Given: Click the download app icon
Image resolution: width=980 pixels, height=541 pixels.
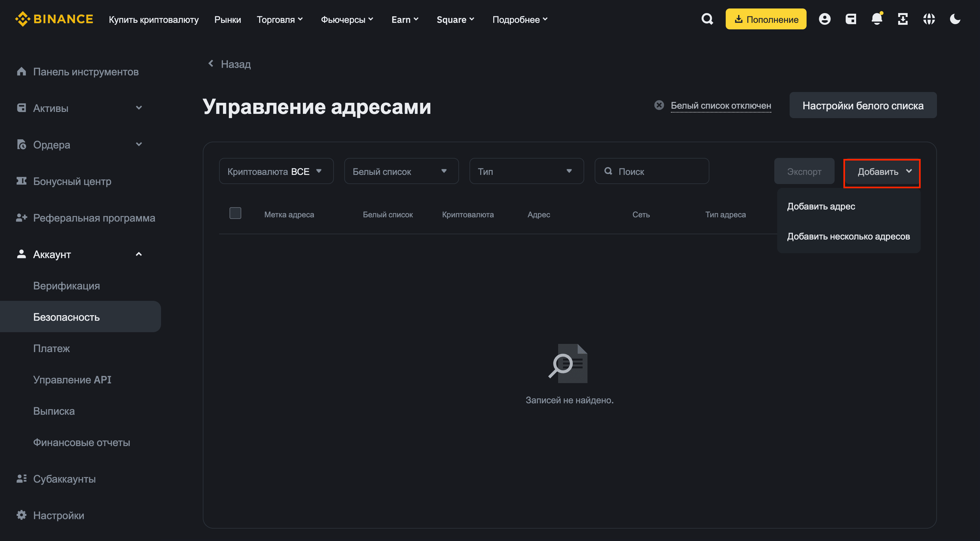Looking at the screenshot, I should click(x=903, y=19).
